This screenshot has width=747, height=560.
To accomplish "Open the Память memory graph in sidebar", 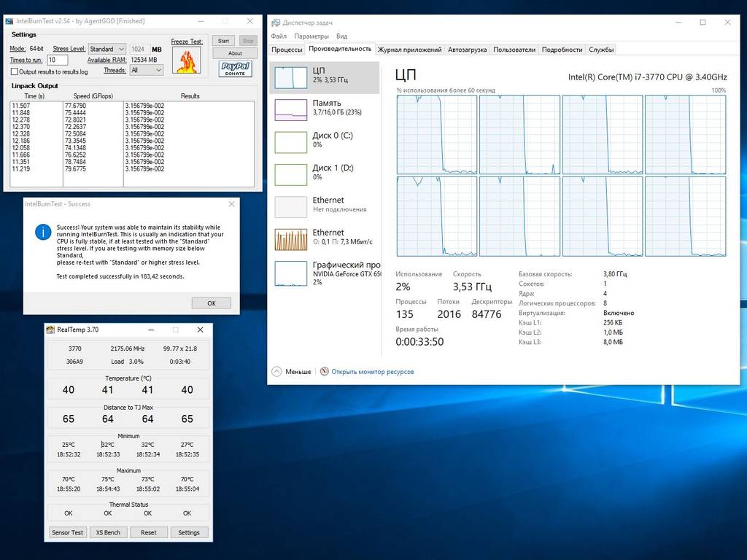I will pos(290,109).
